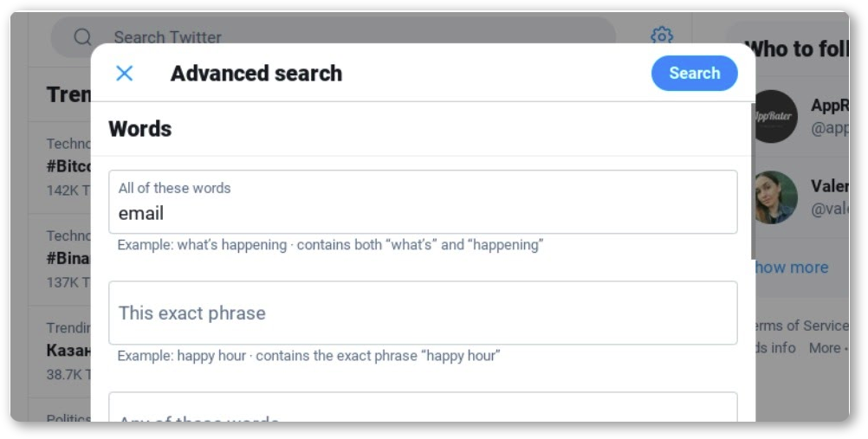The height and width of the screenshot is (439, 868).
Task: Open the #Binance trending topic
Action: click(x=68, y=260)
